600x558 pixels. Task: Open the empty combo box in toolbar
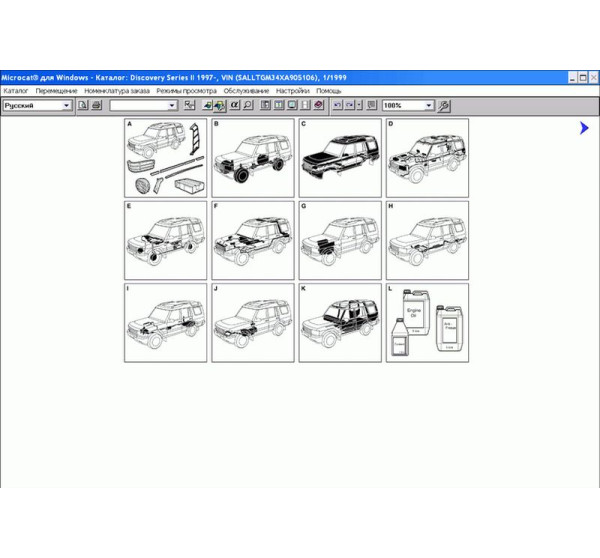tap(172, 105)
